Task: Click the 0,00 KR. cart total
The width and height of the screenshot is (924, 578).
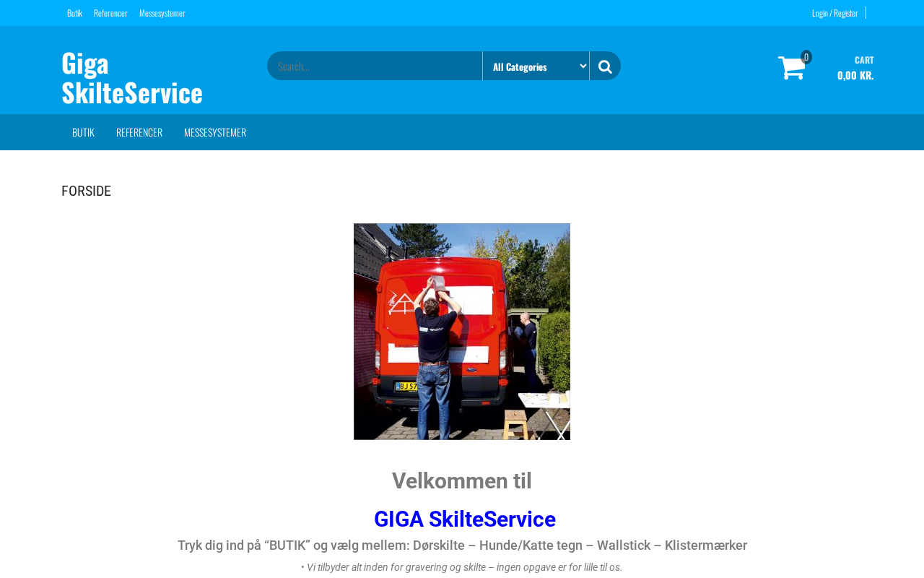Action: (855, 75)
